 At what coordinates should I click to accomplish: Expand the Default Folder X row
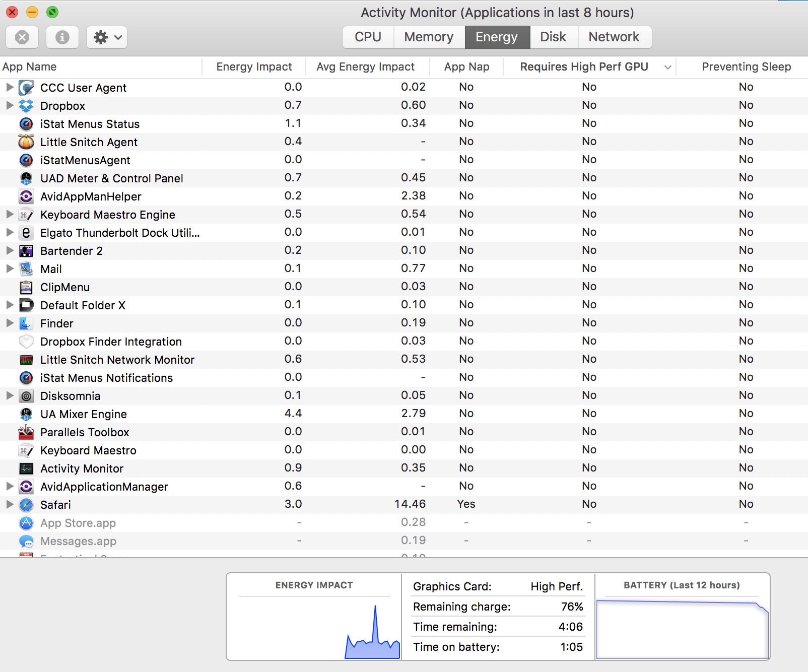point(10,305)
